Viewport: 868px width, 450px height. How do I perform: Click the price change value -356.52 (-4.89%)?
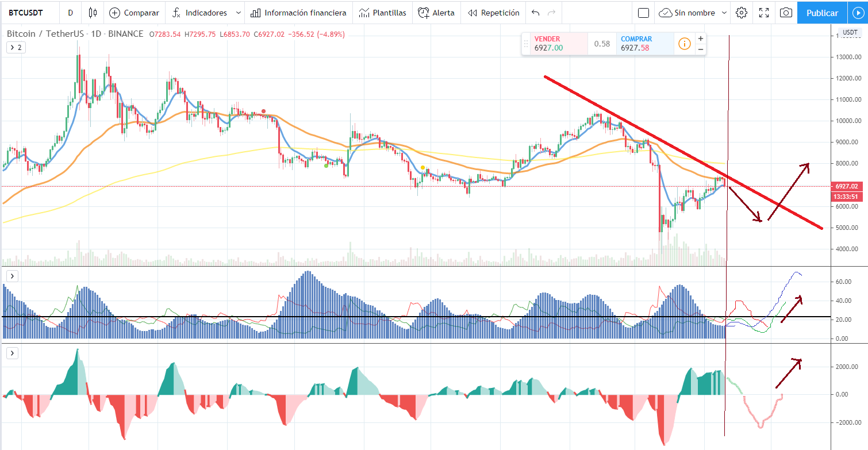(x=316, y=34)
